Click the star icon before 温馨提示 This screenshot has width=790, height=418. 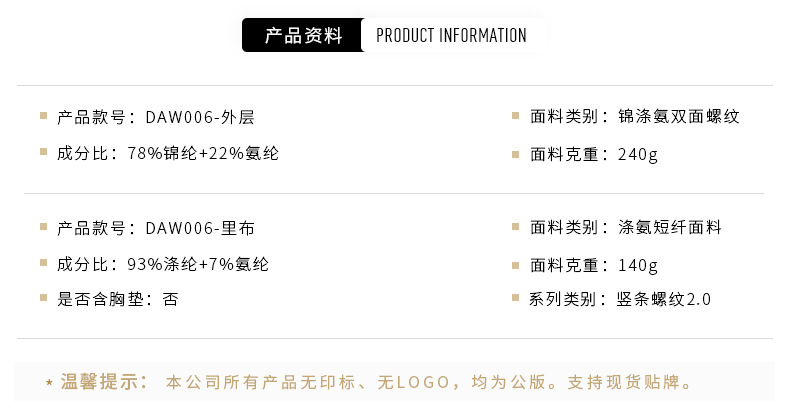pyautogui.click(x=49, y=383)
